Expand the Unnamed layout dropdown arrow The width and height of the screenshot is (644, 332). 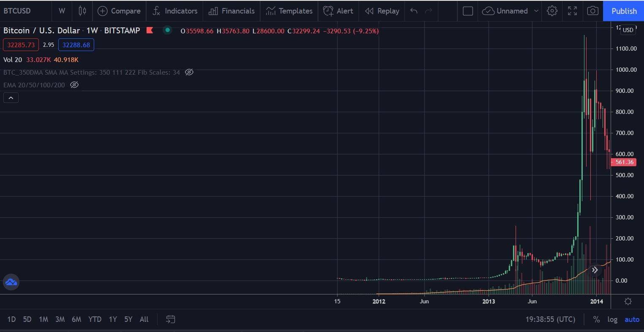click(536, 11)
